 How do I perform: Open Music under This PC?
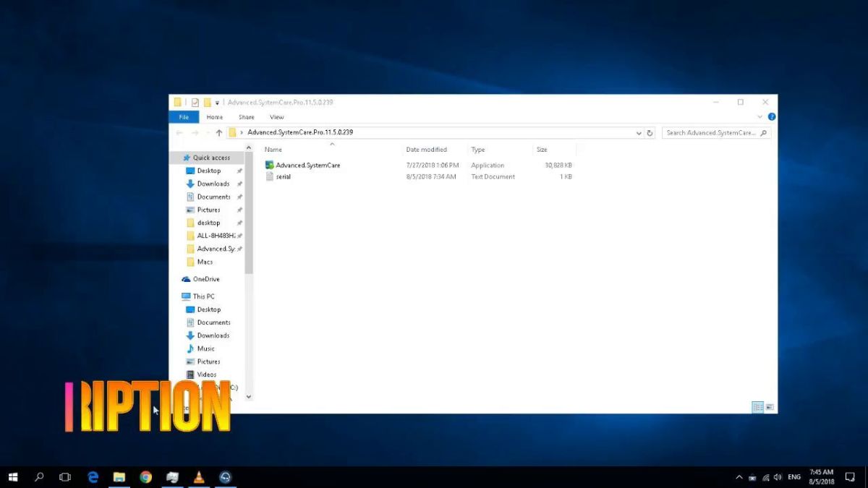(x=205, y=348)
